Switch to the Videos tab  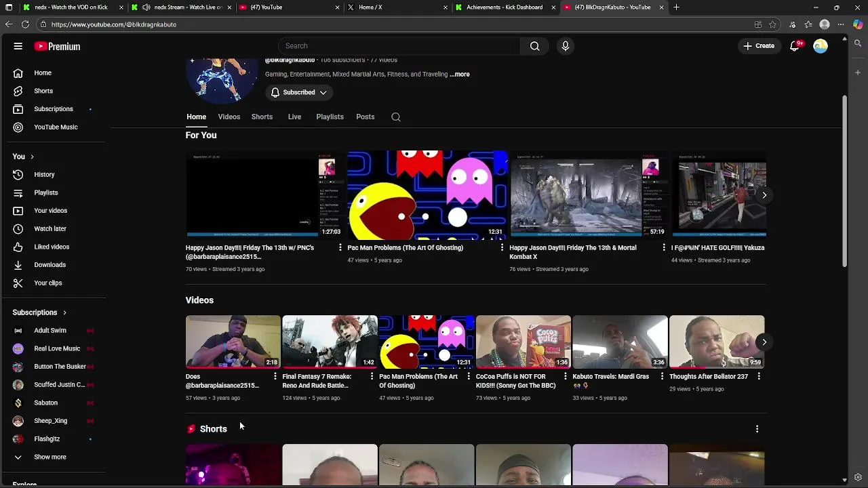229,117
